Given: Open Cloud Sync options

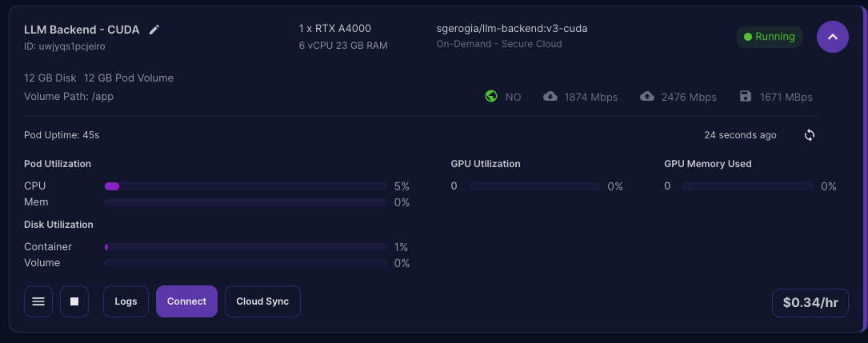Looking at the screenshot, I should coord(262,301).
